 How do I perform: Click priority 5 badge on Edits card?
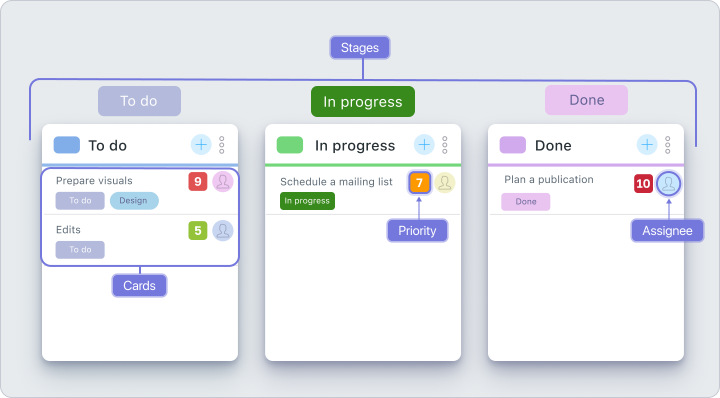click(198, 230)
